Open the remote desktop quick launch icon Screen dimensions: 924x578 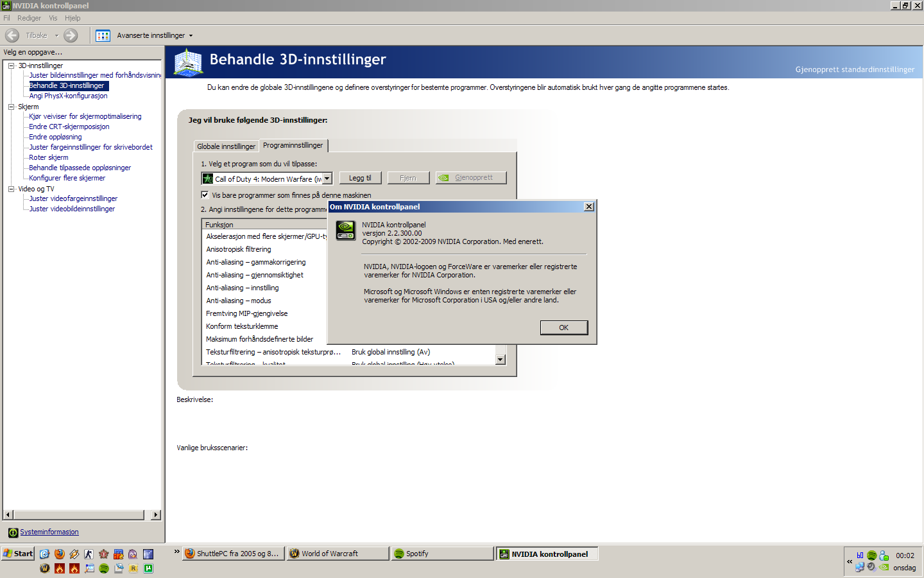[x=89, y=568]
